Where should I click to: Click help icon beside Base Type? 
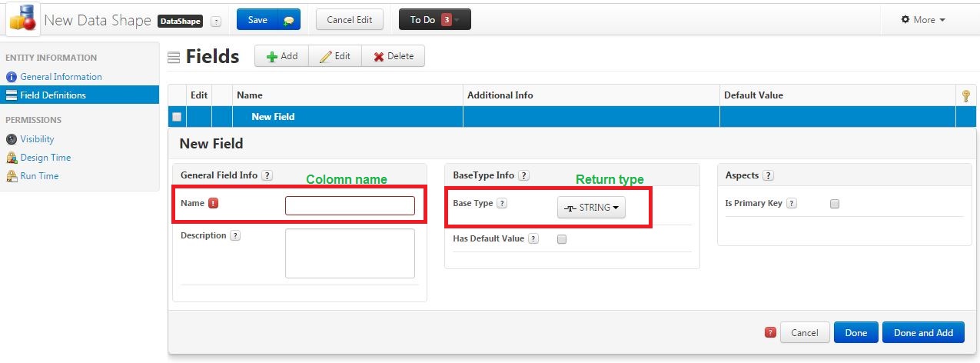click(x=502, y=203)
